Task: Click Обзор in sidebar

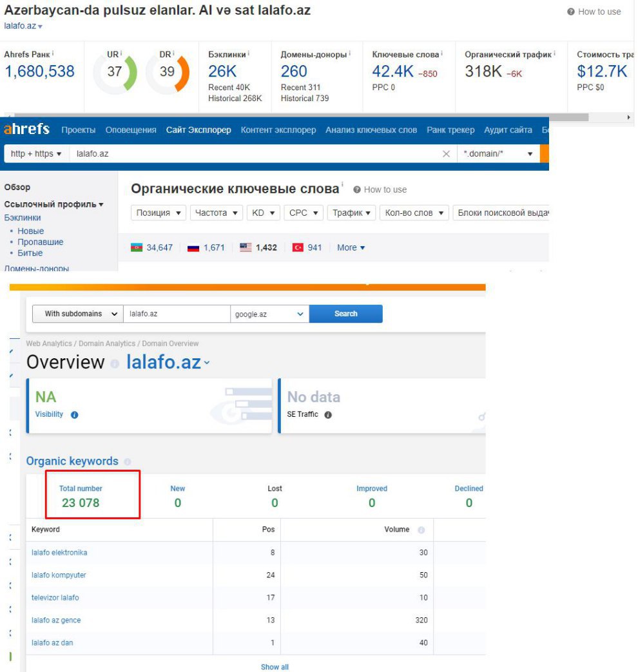Action: point(17,187)
